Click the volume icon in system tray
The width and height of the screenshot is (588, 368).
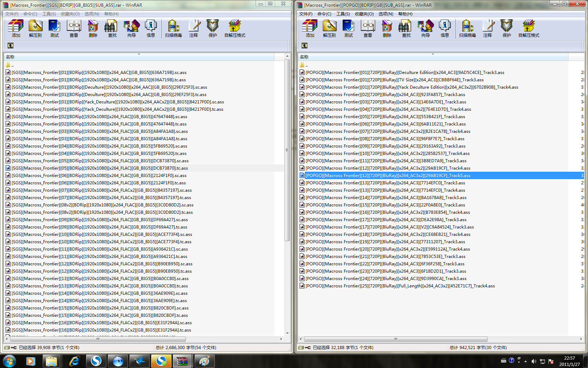click(x=533, y=361)
